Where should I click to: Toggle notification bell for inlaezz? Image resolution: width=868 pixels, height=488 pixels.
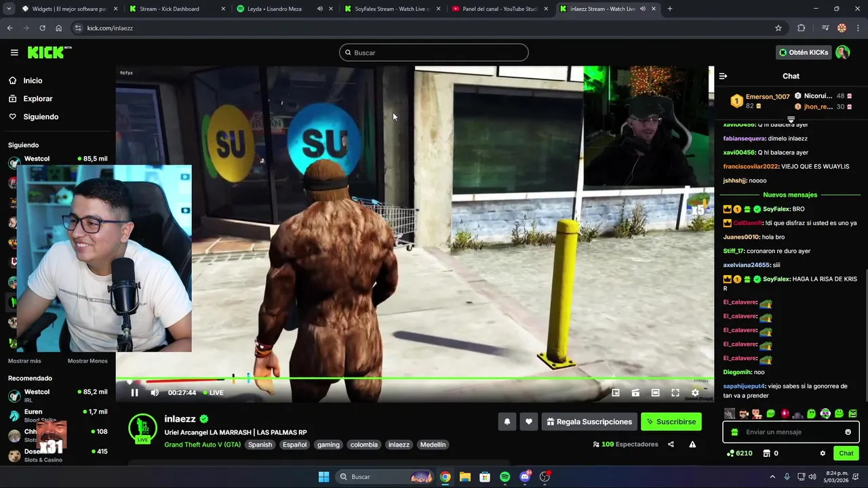tap(507, 422)
